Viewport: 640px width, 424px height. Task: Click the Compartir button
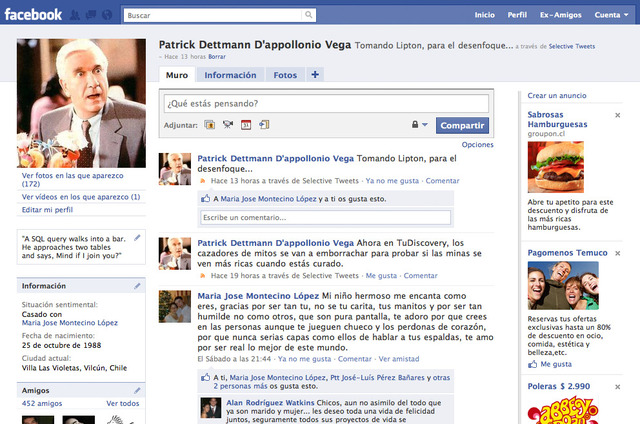click(462, 125)
